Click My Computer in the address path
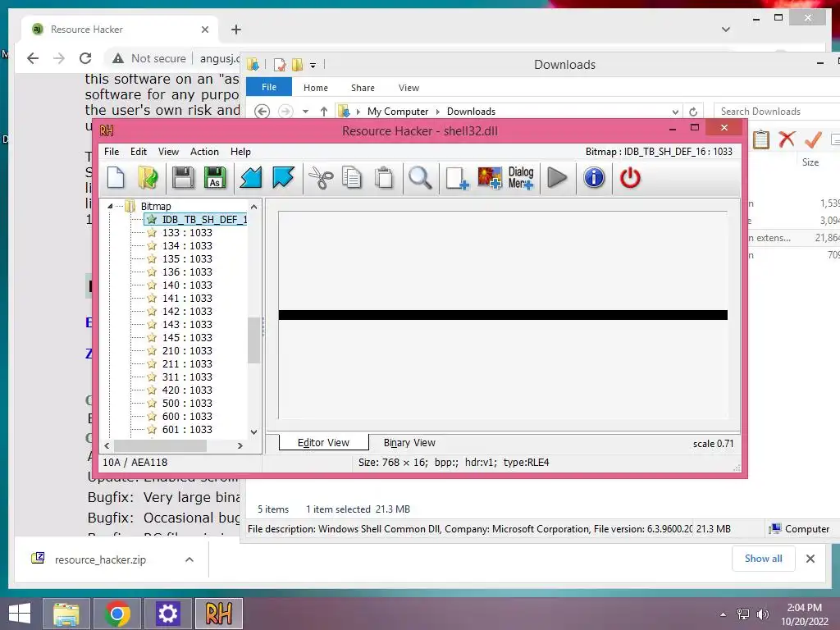840x630 pixels. coord(398,112)
